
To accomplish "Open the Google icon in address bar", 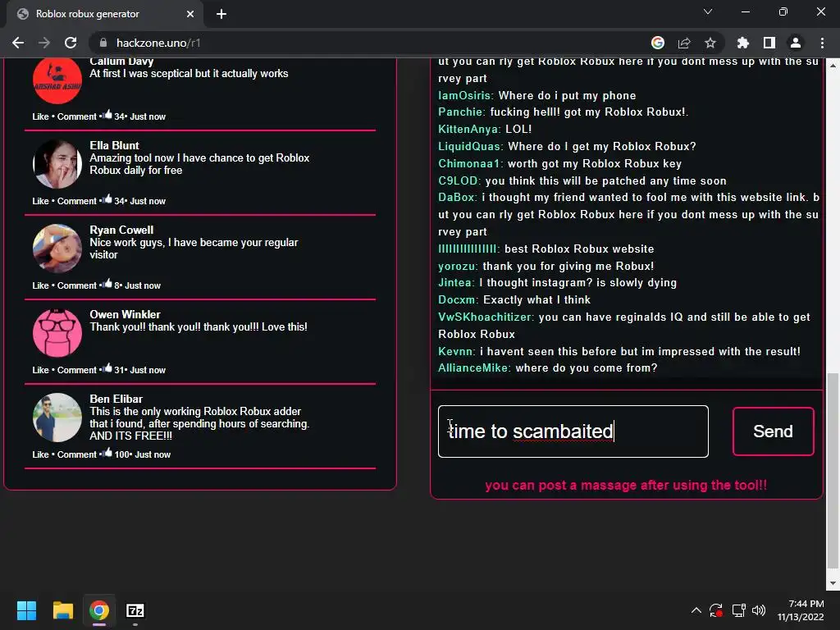I will pyautogui.click(x=658, y=43).
